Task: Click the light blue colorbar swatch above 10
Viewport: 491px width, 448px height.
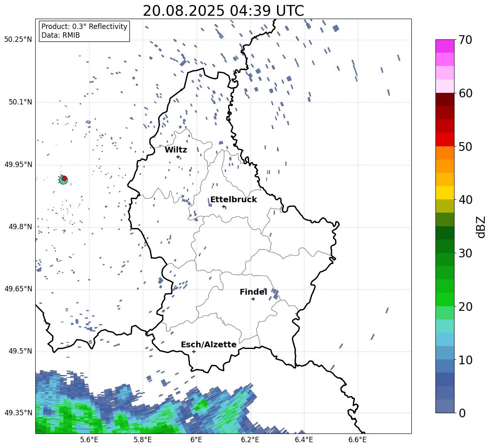Action: [445, 353]
